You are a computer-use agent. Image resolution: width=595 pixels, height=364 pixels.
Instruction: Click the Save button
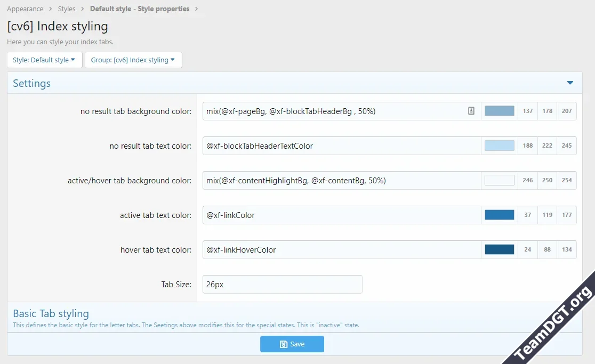[x=292, y=344]
